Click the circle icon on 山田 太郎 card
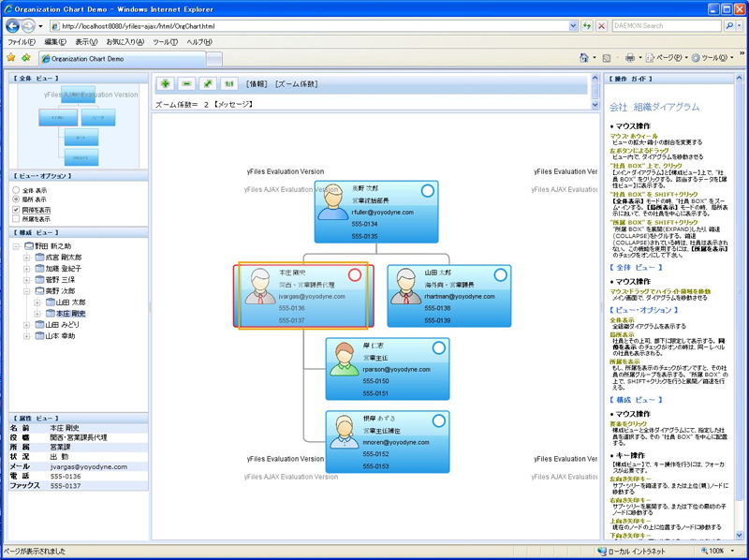The width and height of the screenshot is (749, 560). click(x=500, y=274)
